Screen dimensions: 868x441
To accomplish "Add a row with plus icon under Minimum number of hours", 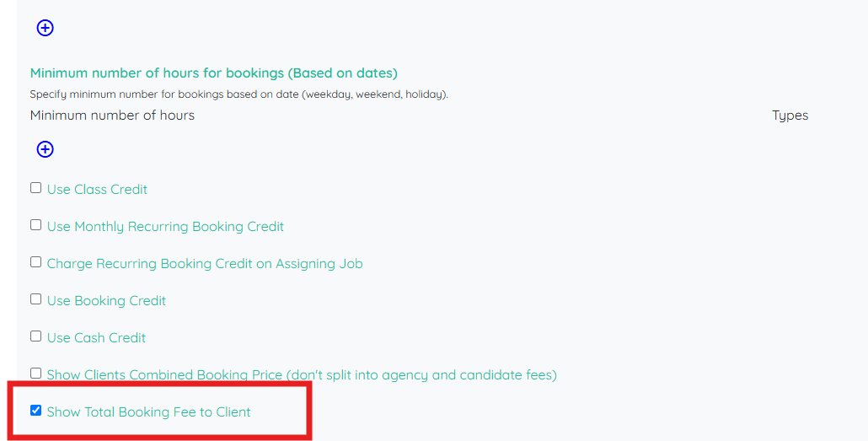I will point(45,149).
